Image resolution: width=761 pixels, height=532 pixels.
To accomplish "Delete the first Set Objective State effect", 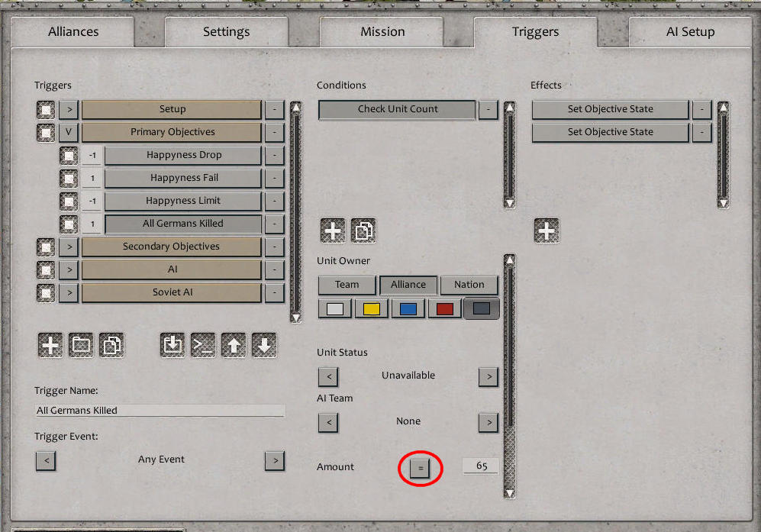I will pyautogui.click(x=702, y=110).
